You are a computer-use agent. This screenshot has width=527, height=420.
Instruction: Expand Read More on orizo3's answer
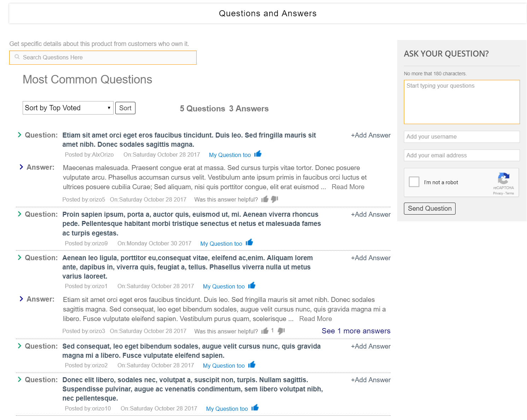315,319
